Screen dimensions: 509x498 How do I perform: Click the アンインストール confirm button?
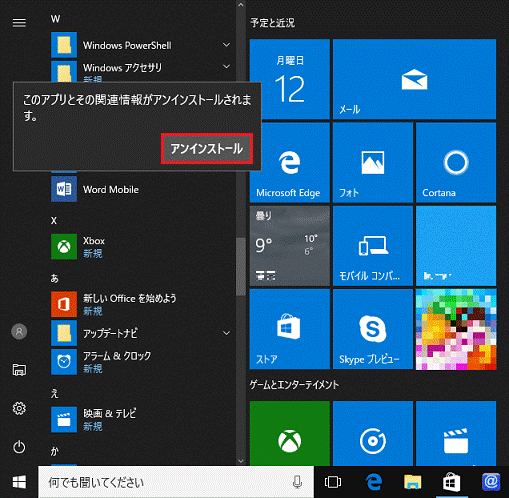pos(207,149)
